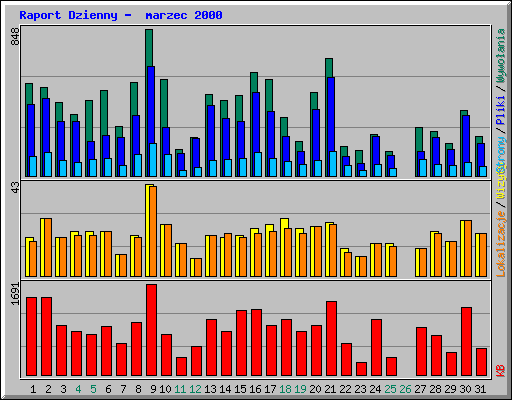Click day label 21 on the axis
This screenshot has height=400, width=512.
330,389
